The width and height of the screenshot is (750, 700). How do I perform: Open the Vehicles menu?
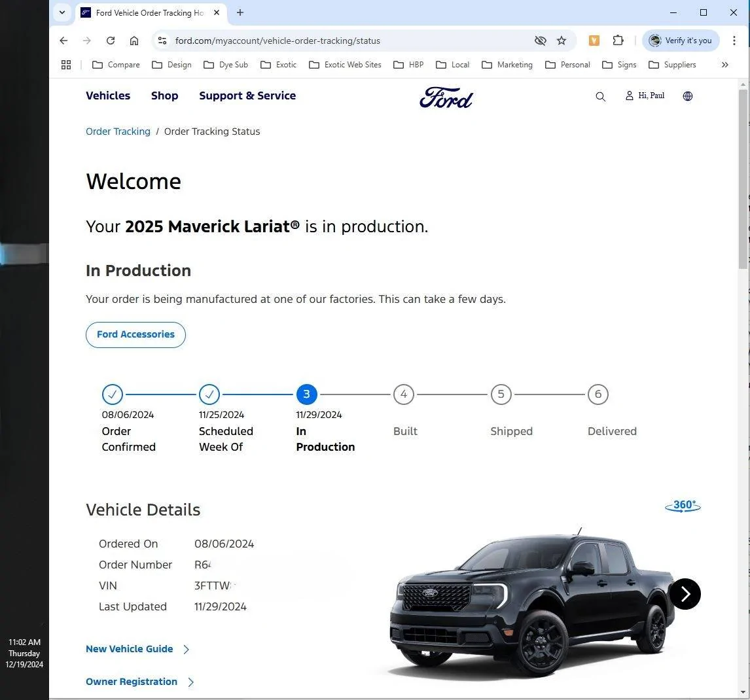(108, 96)
